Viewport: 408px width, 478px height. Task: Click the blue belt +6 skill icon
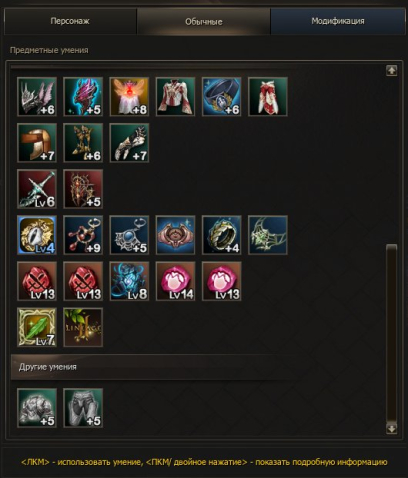(x=221, y=97)
